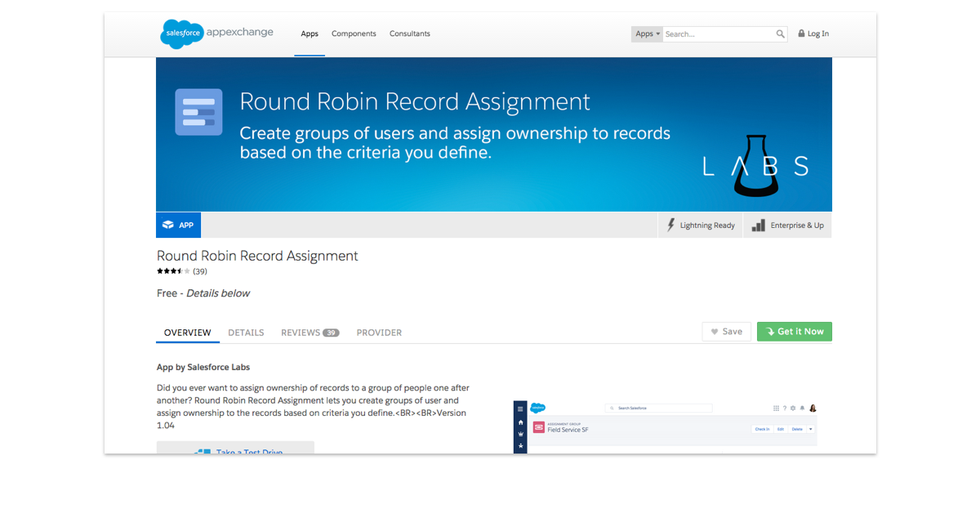Open the Consultants menu item
The image size is (980, 523).
tap(409, 34)
